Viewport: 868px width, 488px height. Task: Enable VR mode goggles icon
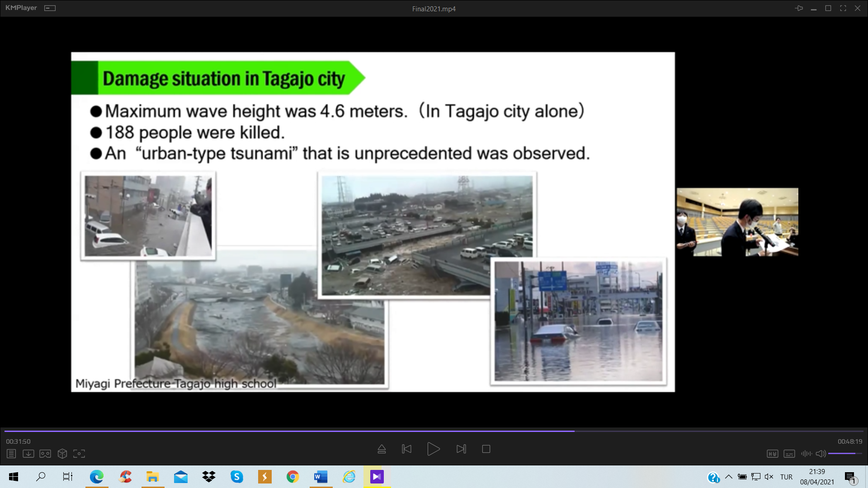(45, 454)
